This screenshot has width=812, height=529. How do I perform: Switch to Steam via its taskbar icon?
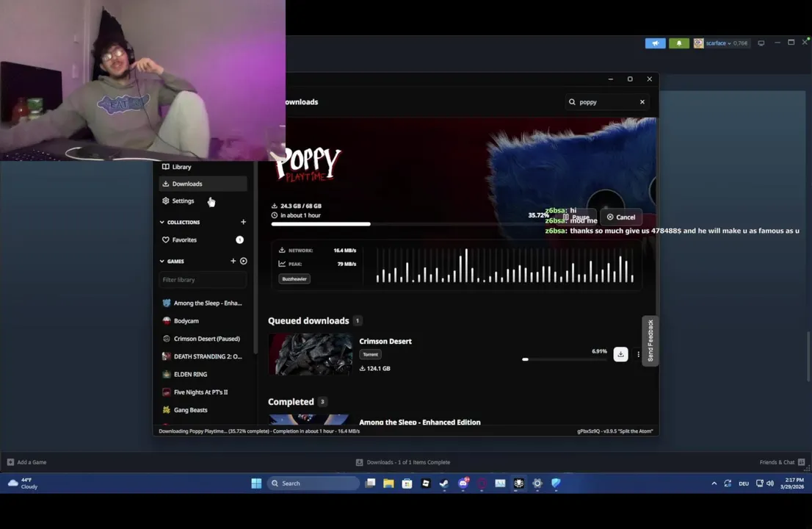click(x=443, y=483)
